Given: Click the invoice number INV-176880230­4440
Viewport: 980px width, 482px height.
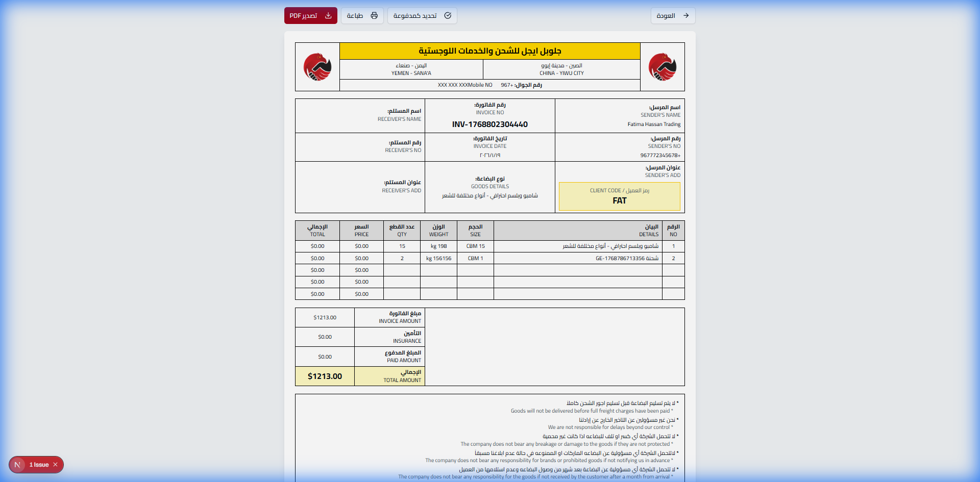Looking at the screenshot, I should 489,124.
